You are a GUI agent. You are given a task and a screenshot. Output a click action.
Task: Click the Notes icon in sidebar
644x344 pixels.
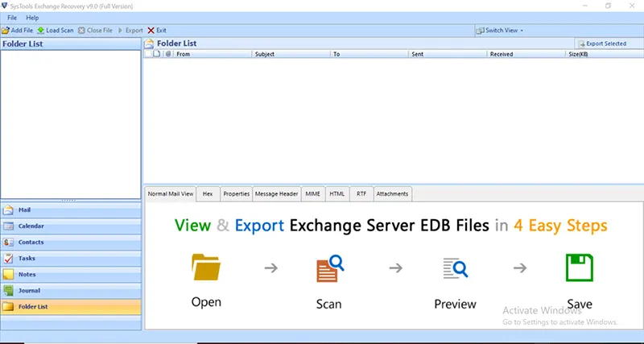click(8, 275)
